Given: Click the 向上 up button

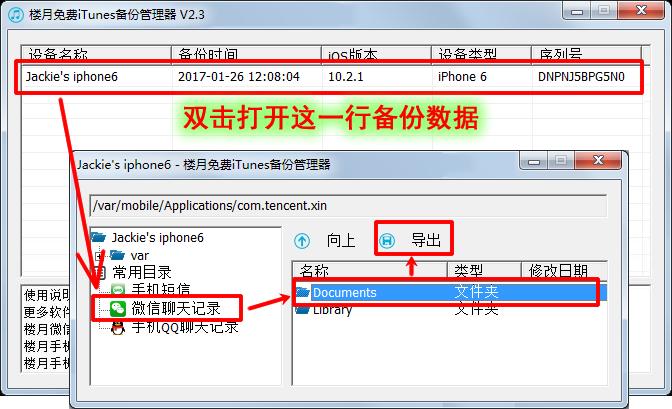Looking at the screenshot, I should pyautogui.click(x=341, y=241).
